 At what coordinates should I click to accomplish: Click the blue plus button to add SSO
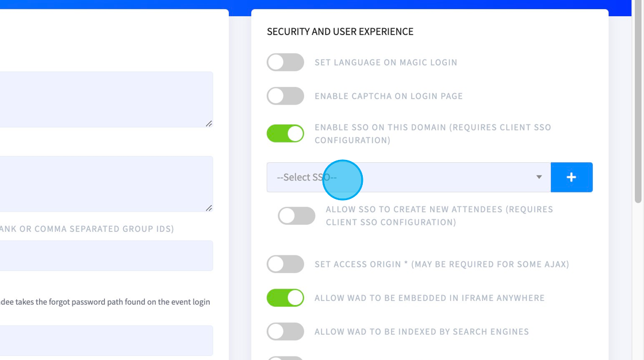pyautogui.click(x=572, y=177)
